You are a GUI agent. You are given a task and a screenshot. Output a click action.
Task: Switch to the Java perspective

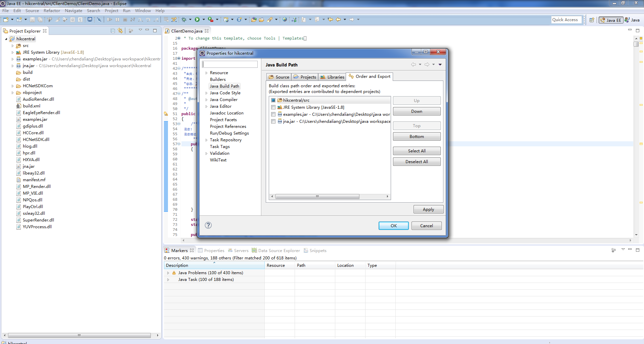(632, 20)
